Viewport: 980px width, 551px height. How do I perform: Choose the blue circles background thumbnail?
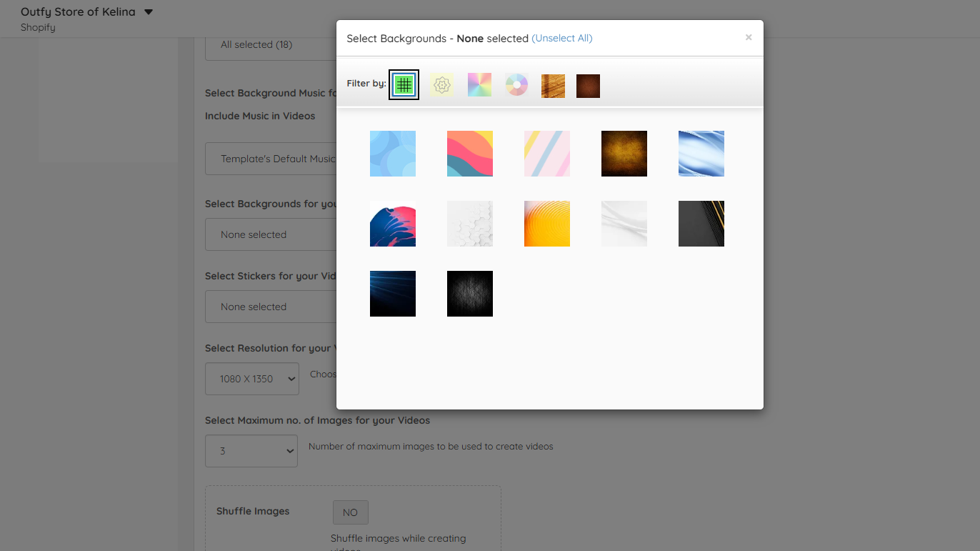[393, 154]
